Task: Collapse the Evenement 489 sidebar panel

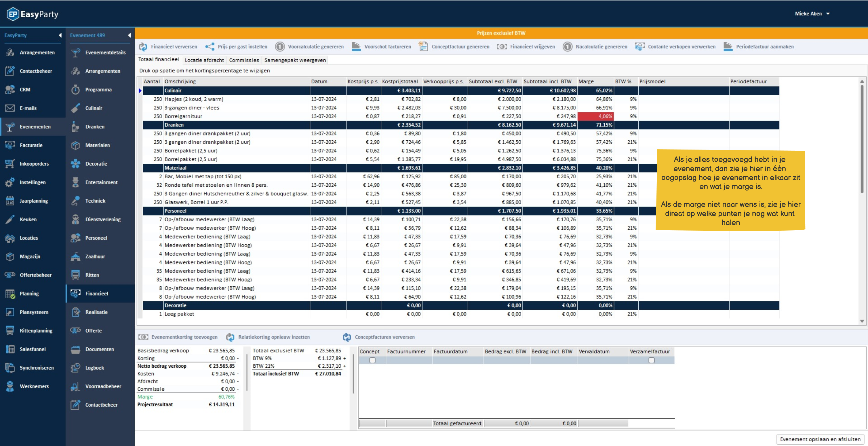Action: pos(129,35)
